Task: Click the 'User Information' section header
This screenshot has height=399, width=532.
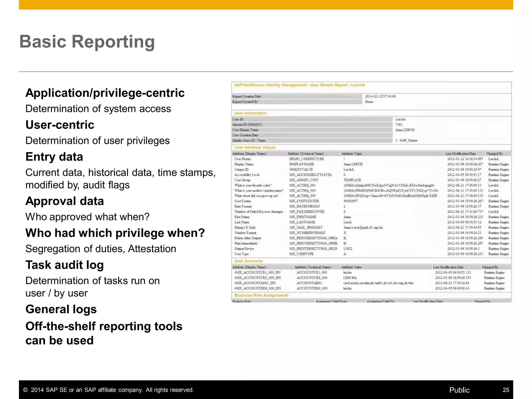Action: pos(250,113)
